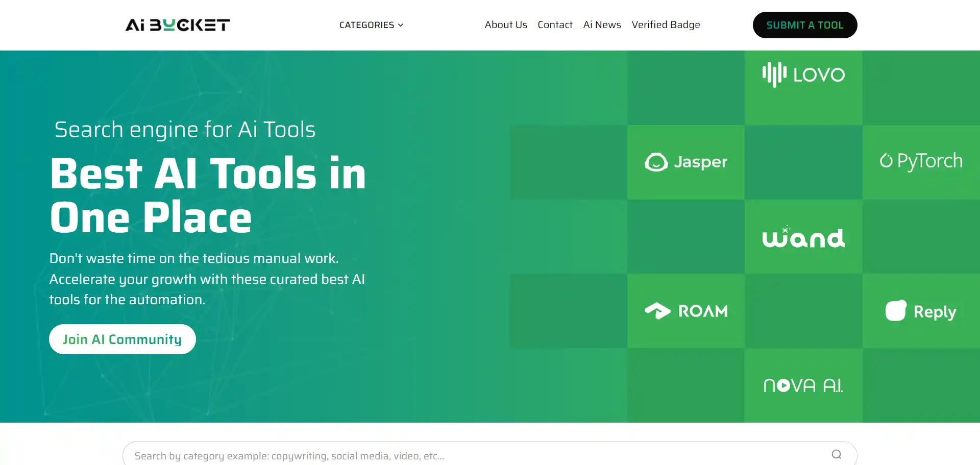Viewport: 980px width, 465px height.
Task: Click the Submit a Tool button
Action: (805, 25)
